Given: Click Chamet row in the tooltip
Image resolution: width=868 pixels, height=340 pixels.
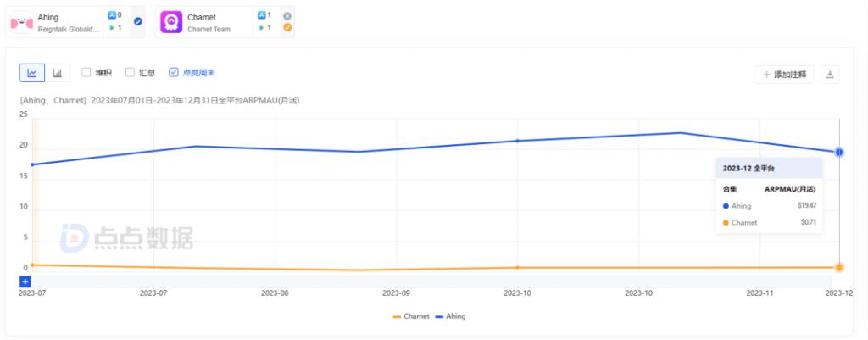Looking at the screenshot, I should (770, 223).
